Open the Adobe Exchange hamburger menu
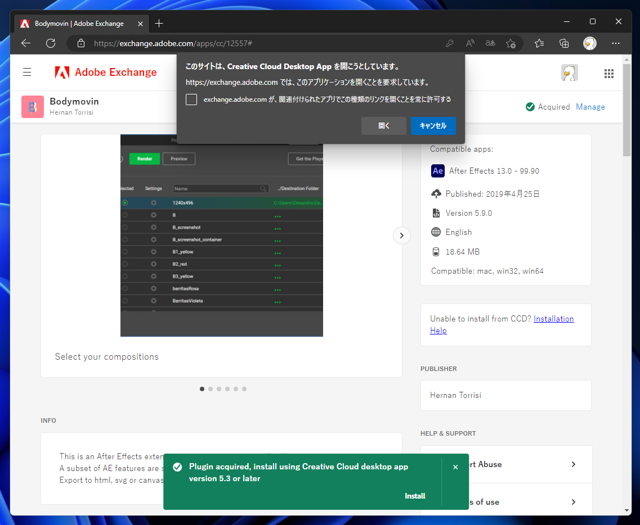This screenshot has height=525, width=640. point(27,72)
